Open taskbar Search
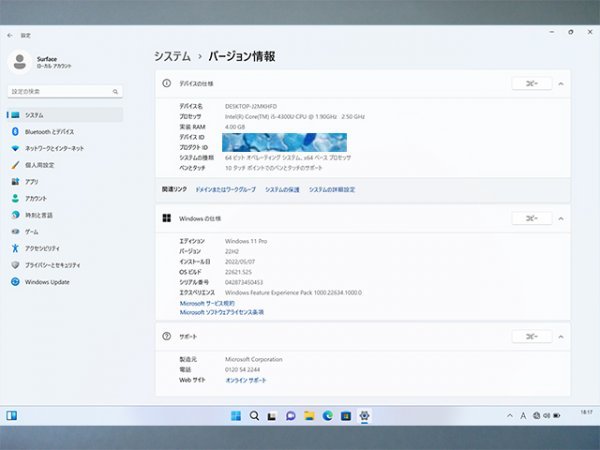600x450 pixels. coord(254,416)
